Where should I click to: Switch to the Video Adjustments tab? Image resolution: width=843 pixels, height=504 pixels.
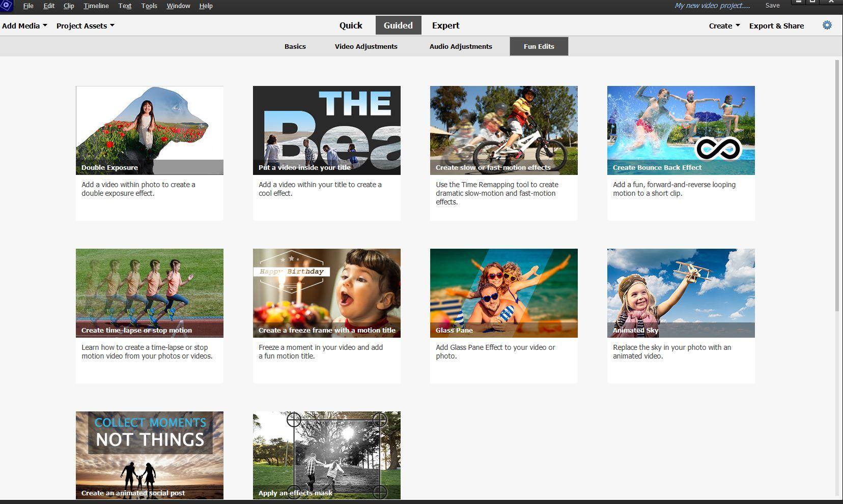[x=366, y=46]
